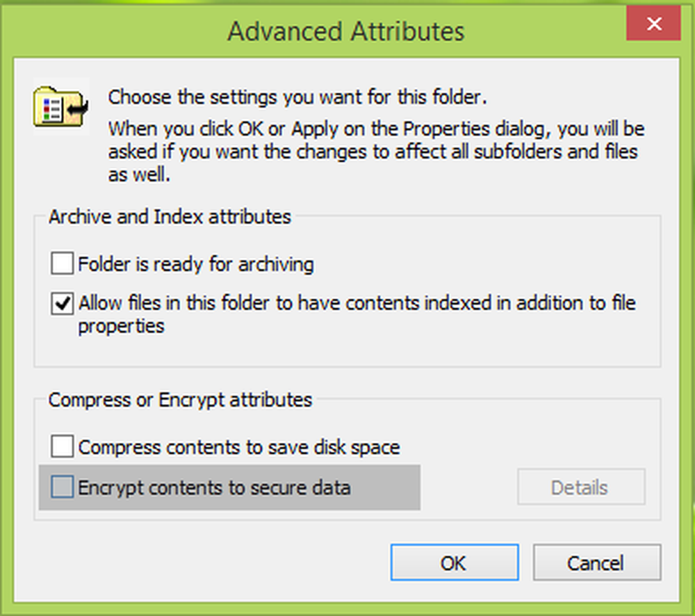Click the word 'properties' under the indexing option

[121, 326]
